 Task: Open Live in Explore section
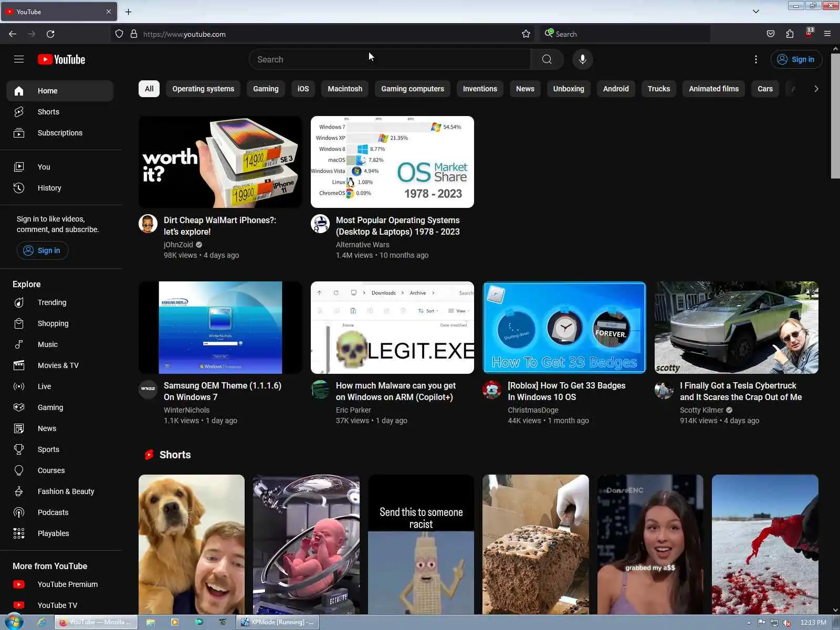coord(60,386)
